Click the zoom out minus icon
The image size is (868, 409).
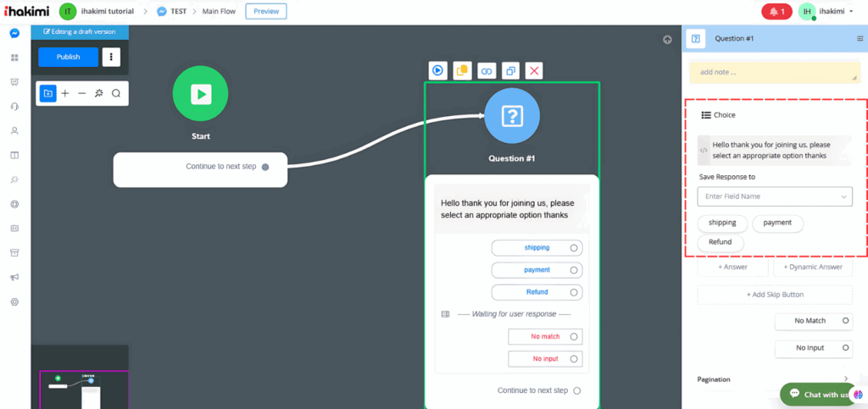click(82, 93)
